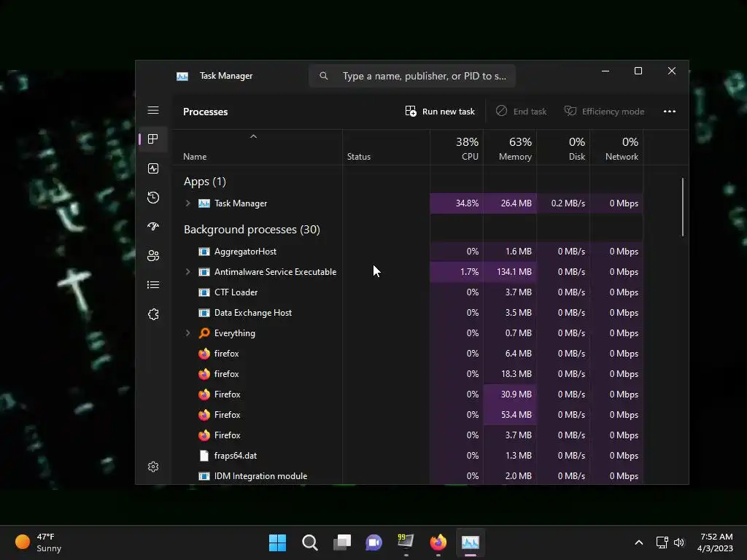Open the Windows Start button

pyautogui.click(x=277, y=542)
